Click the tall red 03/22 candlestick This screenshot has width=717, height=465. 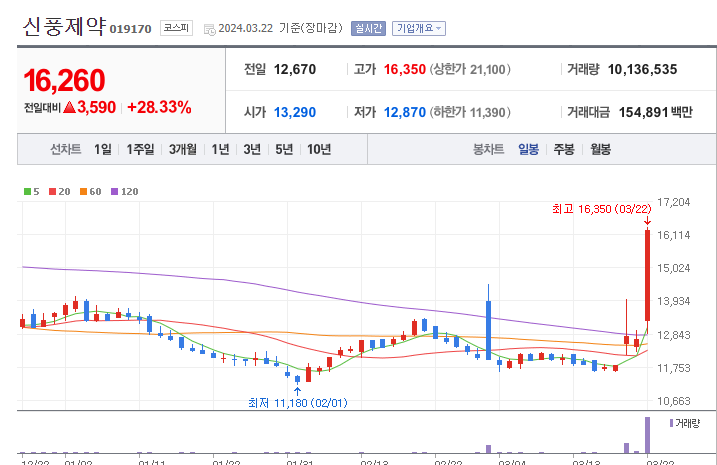pos(647,275)
